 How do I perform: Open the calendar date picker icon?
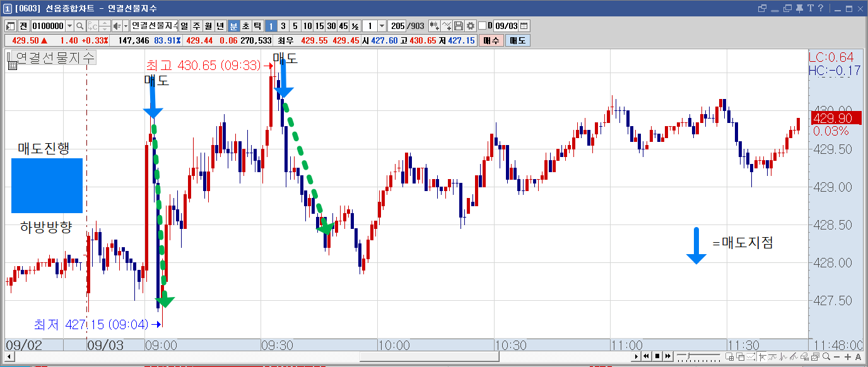point(524,26)
